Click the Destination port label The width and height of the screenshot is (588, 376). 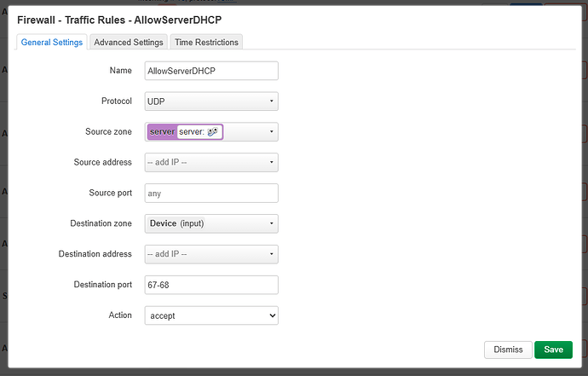(x=103, y=285)
